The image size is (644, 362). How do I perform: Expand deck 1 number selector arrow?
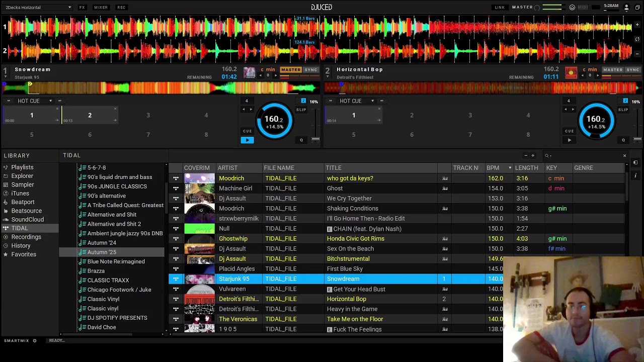(5, 77)
